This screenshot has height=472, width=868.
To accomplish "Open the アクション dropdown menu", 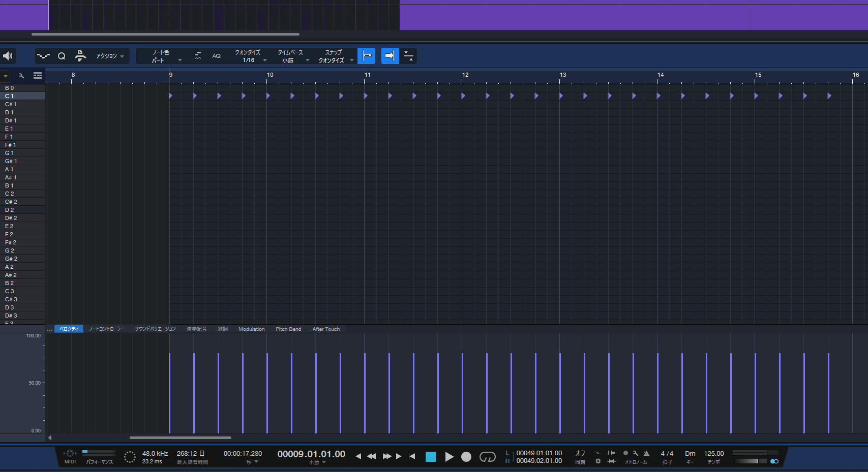I will (x=110, y=56).
